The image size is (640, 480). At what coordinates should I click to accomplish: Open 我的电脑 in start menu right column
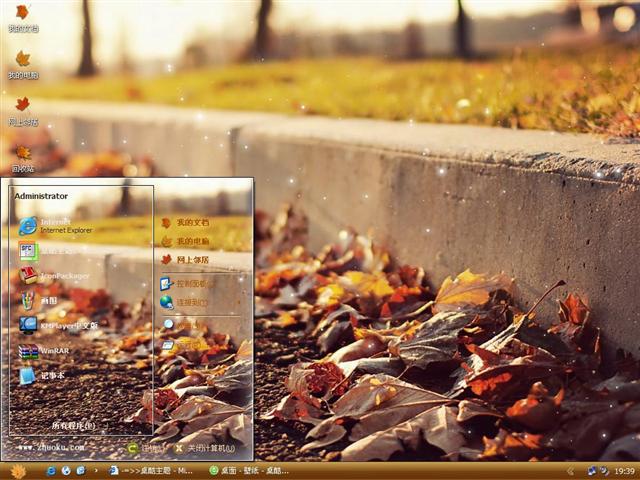pos(185,241)
